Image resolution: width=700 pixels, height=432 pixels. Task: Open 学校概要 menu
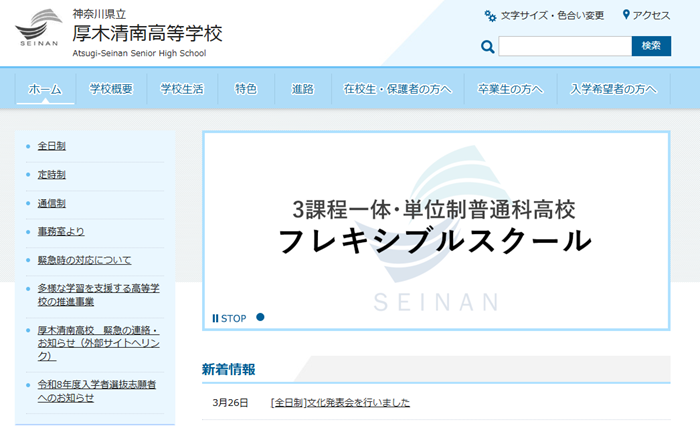click(111, 89)
